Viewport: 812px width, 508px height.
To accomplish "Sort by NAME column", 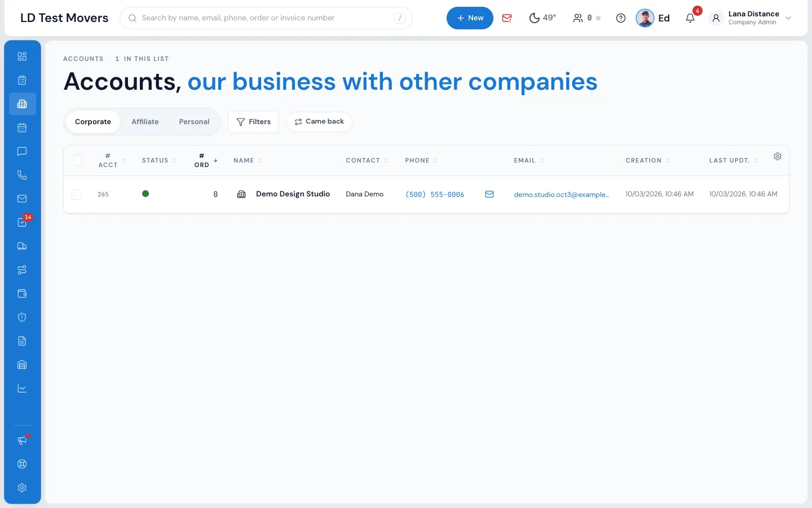I will point(248,160).
